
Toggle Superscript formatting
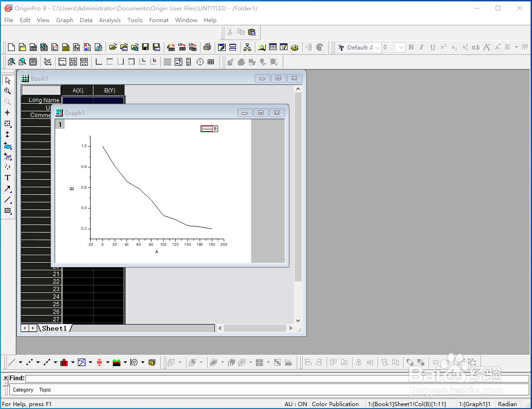coord(443,48)
